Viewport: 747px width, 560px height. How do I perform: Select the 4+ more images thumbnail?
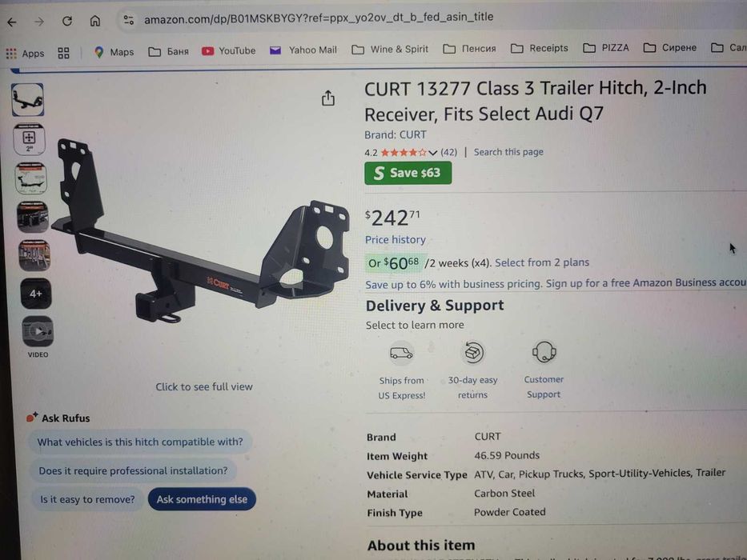tap(36, 294)
